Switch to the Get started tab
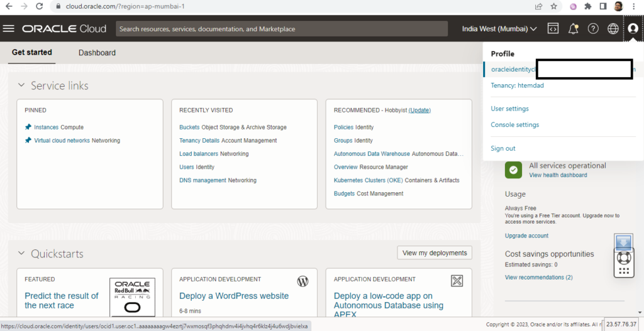644x331 pixels. click(31, 53)
